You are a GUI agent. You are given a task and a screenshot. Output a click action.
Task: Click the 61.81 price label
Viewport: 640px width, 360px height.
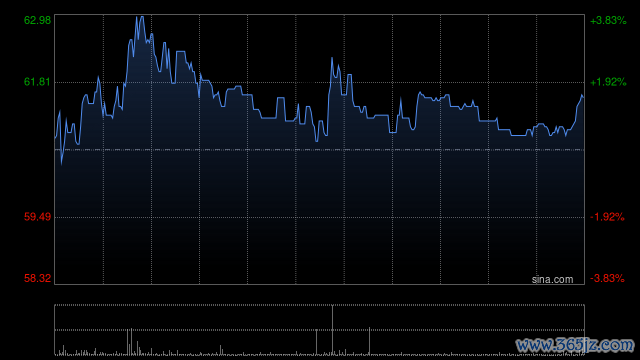point(37,82)
